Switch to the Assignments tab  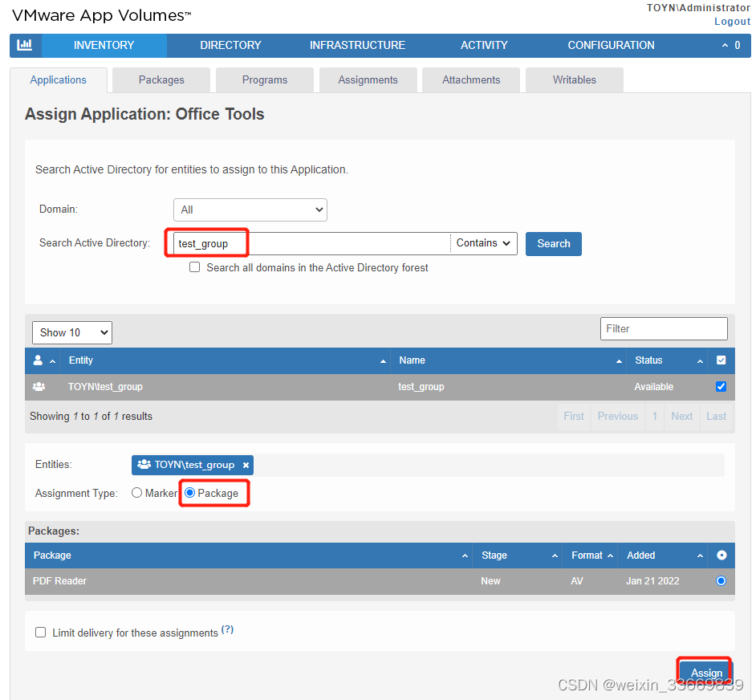(x=368, y=80)
